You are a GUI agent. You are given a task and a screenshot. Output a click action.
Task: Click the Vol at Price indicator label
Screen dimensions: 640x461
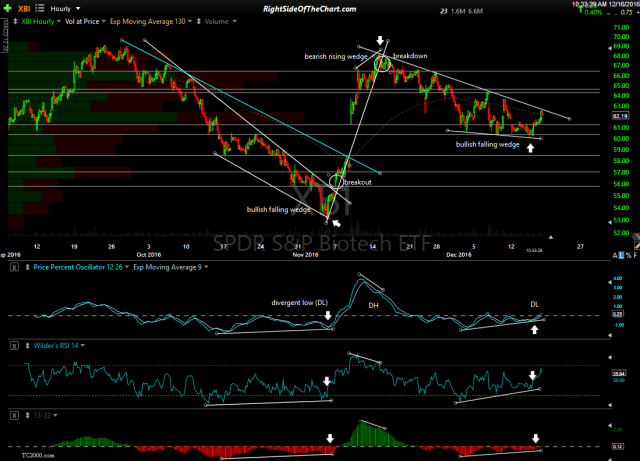point(82,20)
